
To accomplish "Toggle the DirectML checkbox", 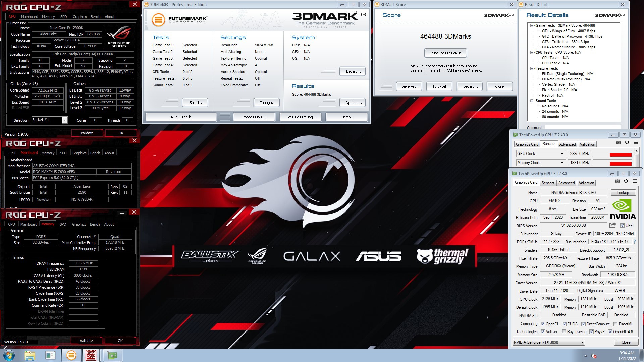I will [615, 324].
